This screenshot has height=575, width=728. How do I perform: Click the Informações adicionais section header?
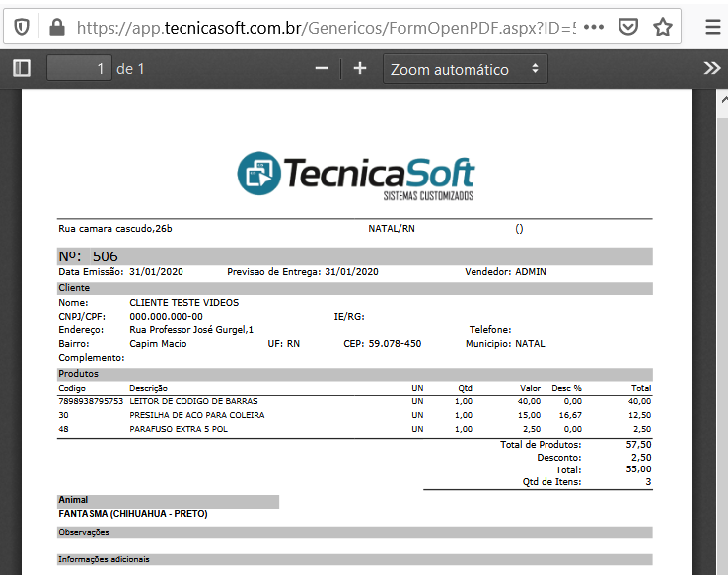[x=355, y=559]
